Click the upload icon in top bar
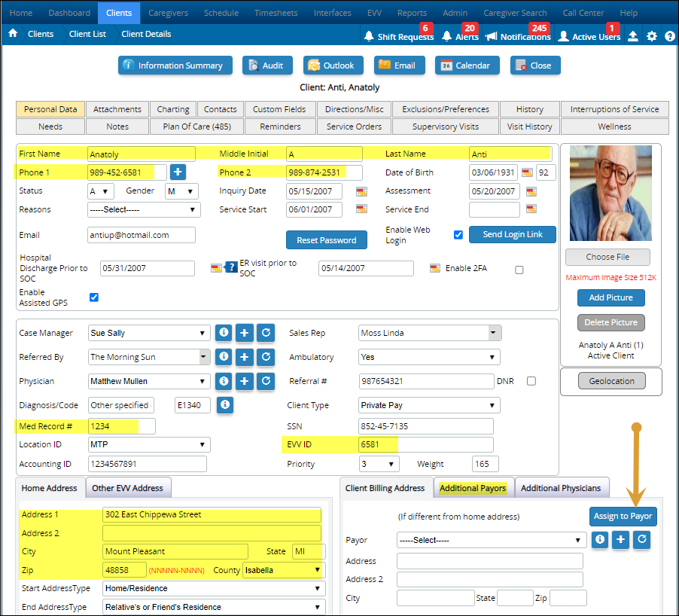The width and height of the screenshot is (679, 616). coord(632,36)
